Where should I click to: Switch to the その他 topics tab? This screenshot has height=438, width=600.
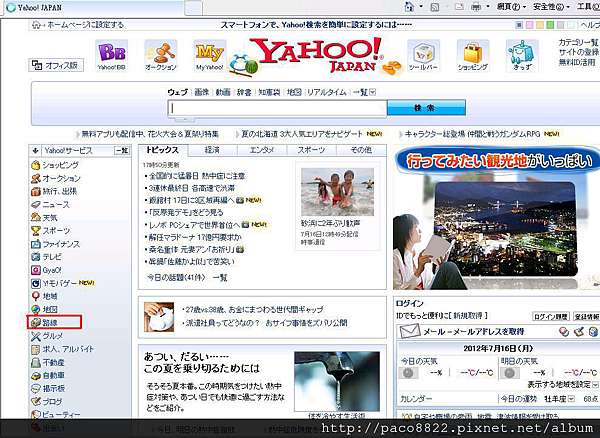(x=361, y=150)
